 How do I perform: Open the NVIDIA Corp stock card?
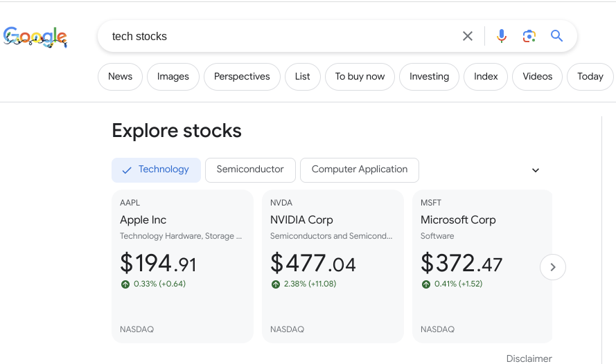333,266
